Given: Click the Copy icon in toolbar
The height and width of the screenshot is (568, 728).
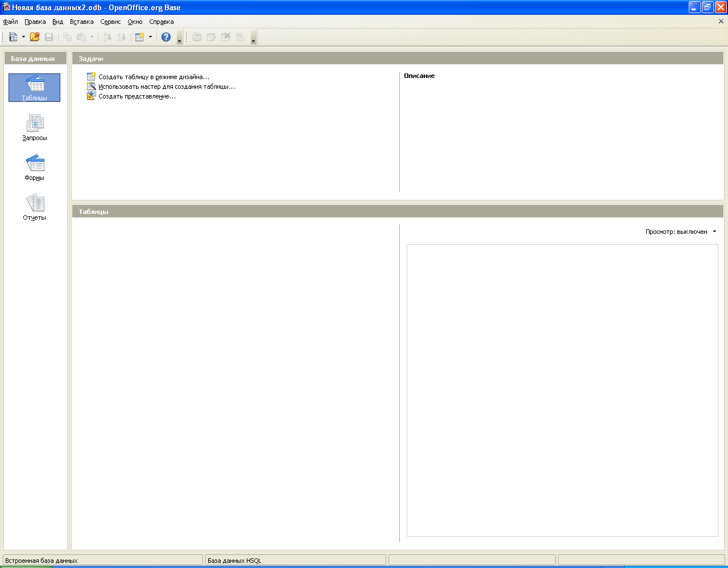Looking at the screenshot, I should (x=67, y=37).
